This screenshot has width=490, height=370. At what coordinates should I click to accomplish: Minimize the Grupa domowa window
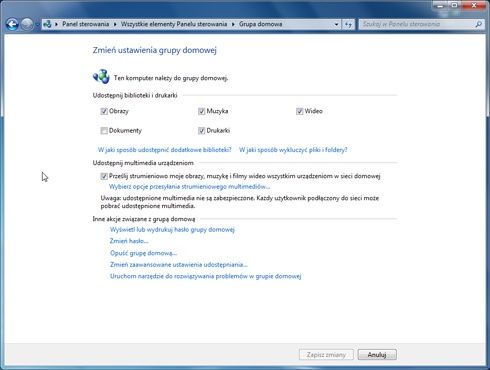[x=440, y=5]
